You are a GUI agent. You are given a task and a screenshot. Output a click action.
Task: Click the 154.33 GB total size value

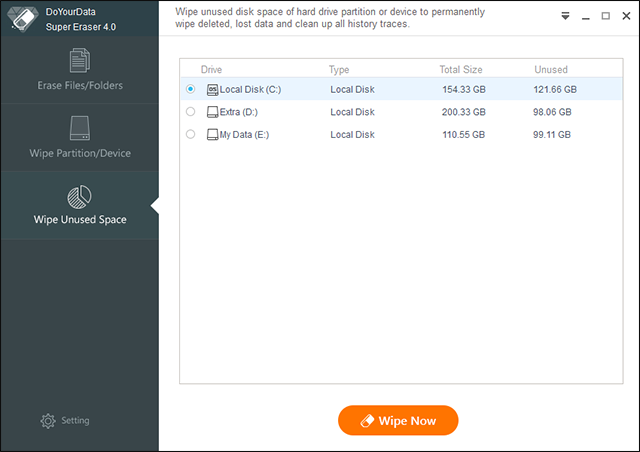464,89
